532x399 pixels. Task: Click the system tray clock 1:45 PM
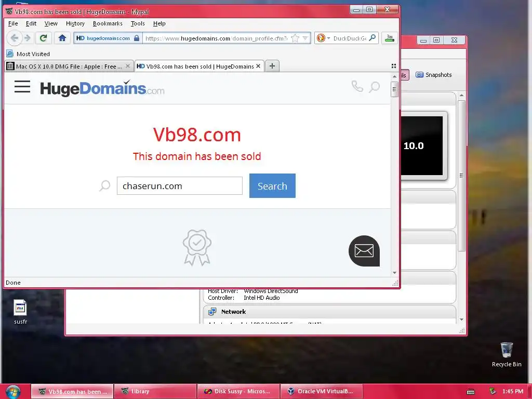(x=513, y=391)
